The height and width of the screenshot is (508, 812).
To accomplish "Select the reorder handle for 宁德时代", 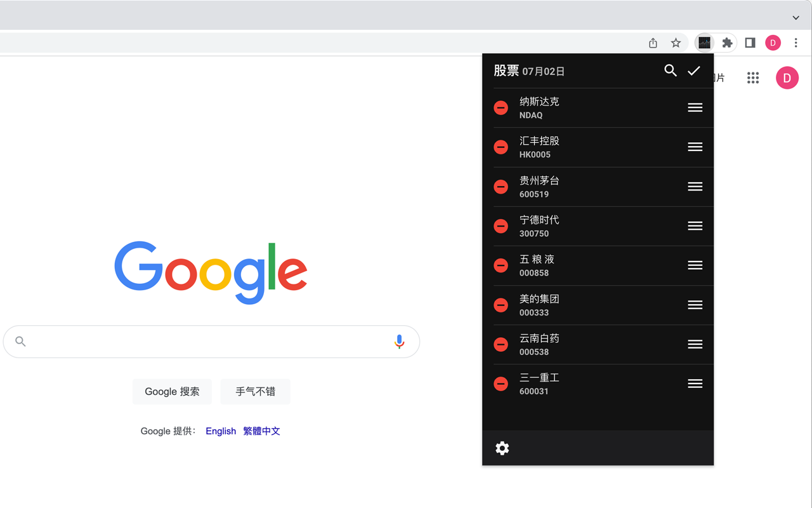I will pyautogui.click(x=695, y=225).
